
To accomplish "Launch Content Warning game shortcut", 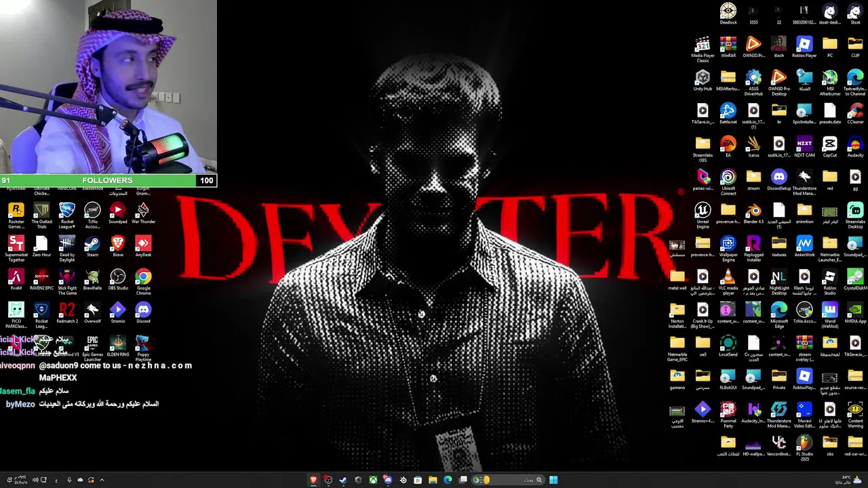I will [x=855, y=415].
